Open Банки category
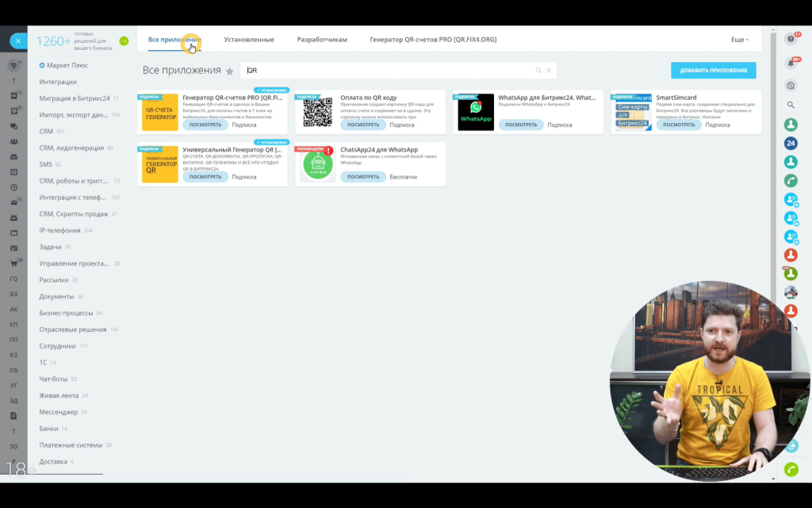 (x=48, y=429)
